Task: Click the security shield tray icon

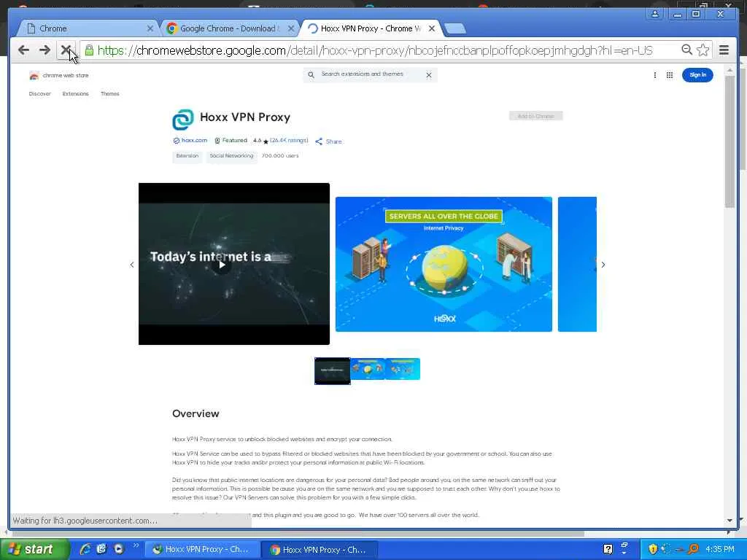Action: [652, 549]
